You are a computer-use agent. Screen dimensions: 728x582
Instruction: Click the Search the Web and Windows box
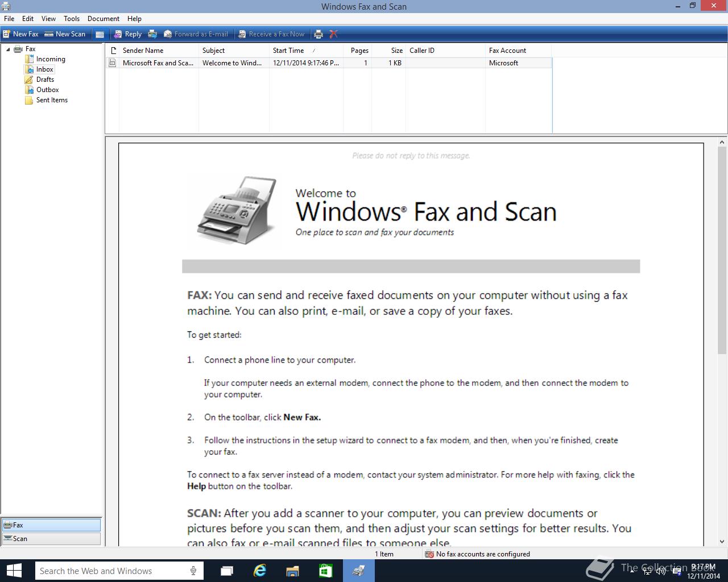119,571
